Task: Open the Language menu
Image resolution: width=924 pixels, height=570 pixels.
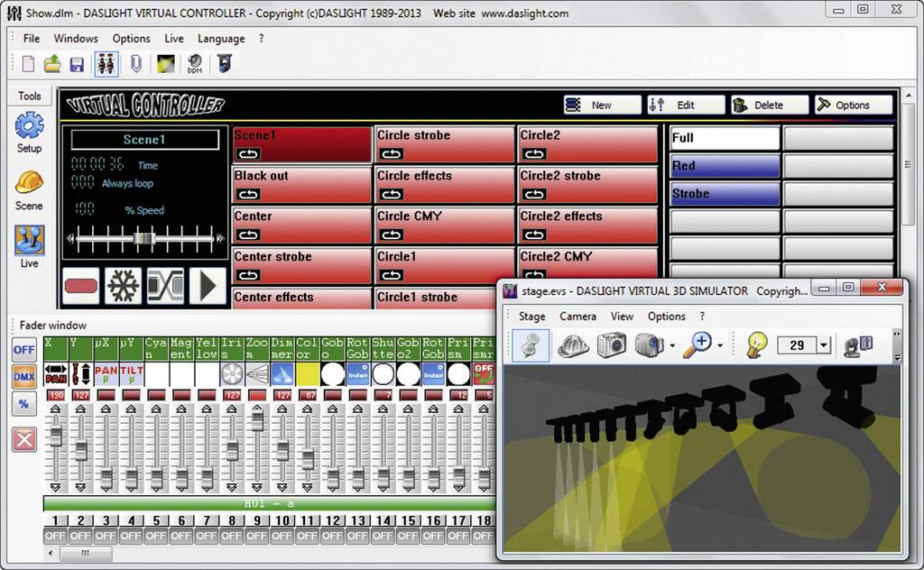Action: click(x=221, y=39)
